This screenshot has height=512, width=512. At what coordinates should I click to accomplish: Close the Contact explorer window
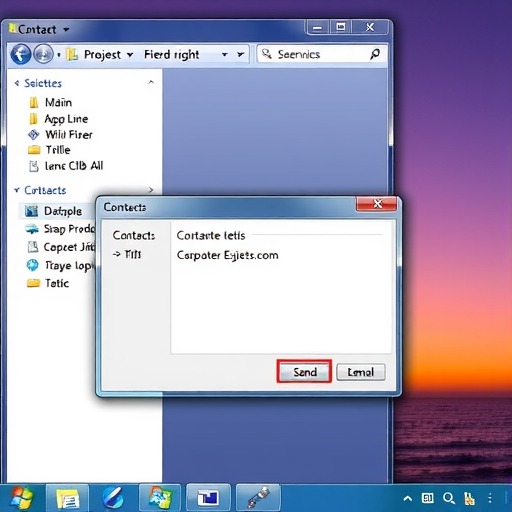coord(370,27)
